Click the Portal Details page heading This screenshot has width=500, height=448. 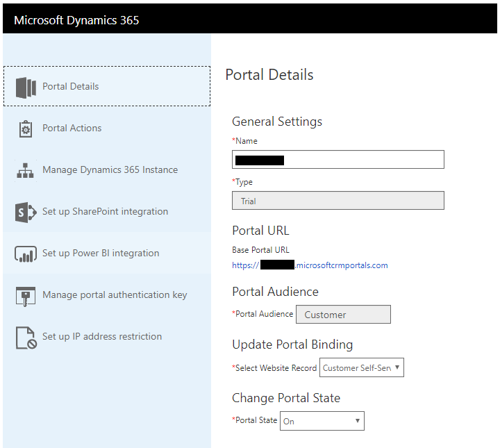269,75
